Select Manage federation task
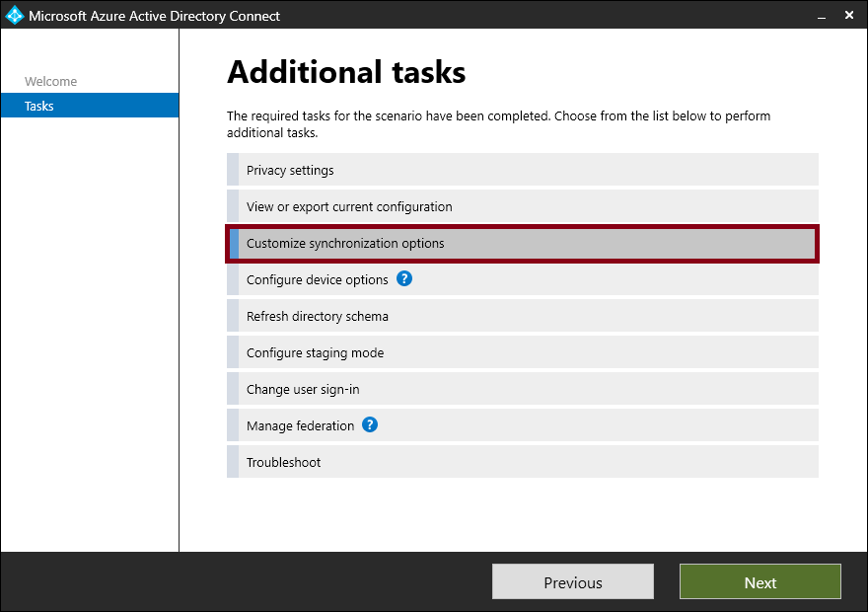This screenshot has height=612, width=868. (523, 425)
